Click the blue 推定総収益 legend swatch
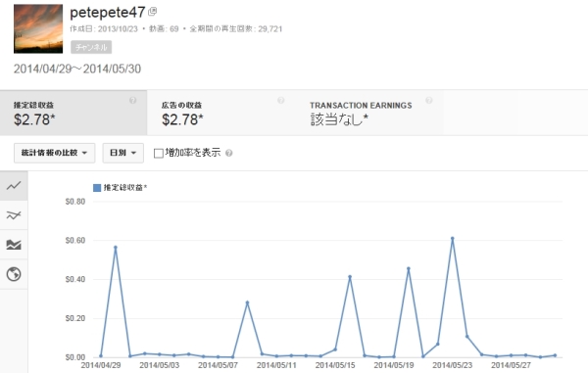 tap(97, 188)
